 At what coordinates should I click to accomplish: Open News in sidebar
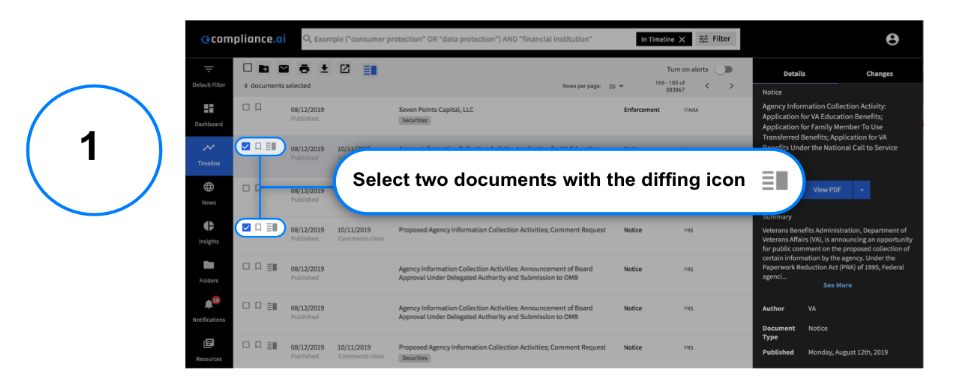[x=209, y=193]
